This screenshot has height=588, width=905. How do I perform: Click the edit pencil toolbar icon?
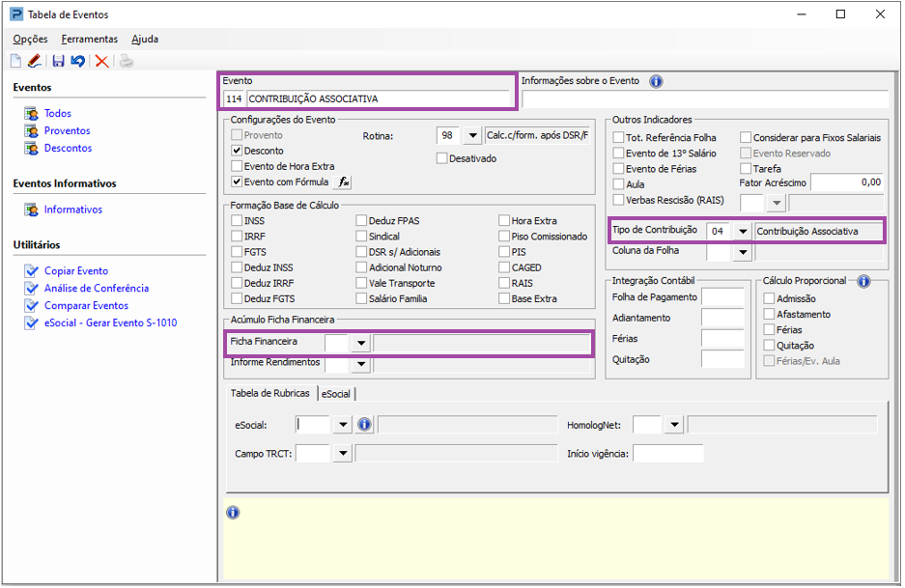(35, 61)
